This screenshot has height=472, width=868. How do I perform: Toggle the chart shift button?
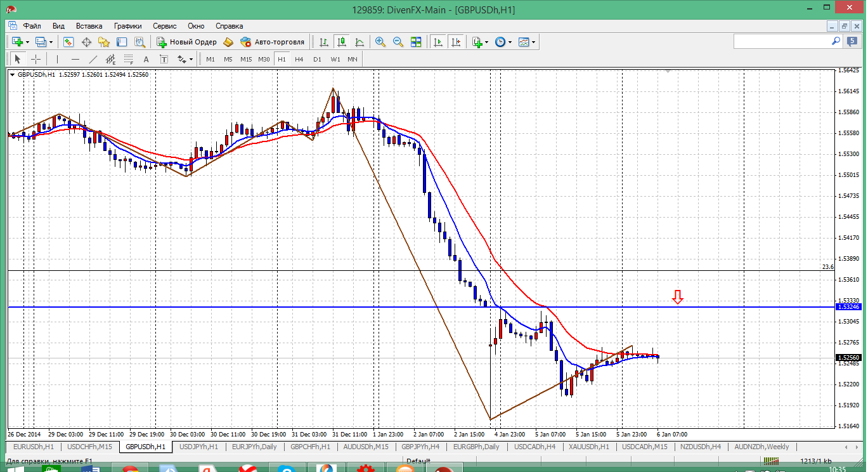(x=455, y=42)
